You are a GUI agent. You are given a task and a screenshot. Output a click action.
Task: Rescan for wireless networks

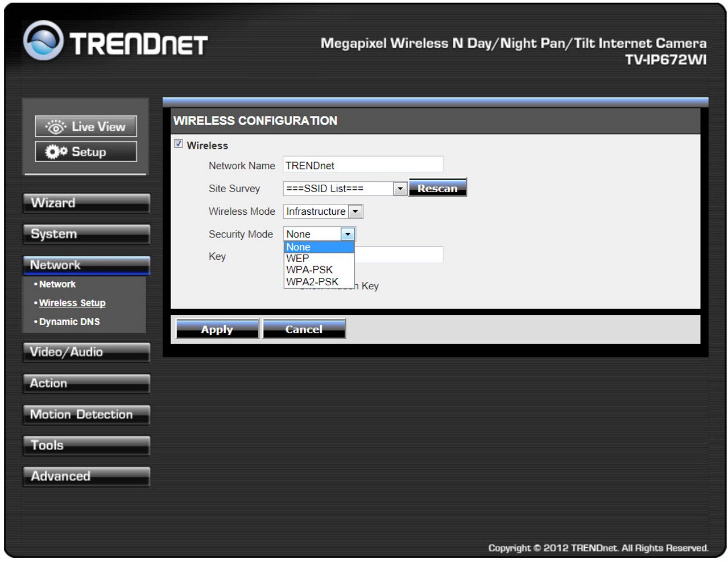[437, 188]
